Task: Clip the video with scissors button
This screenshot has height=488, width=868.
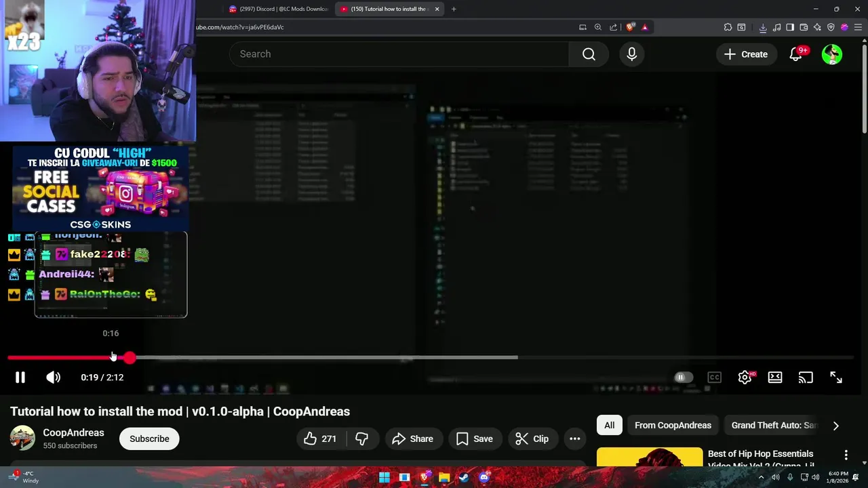Action: click(x=532, y=439)
